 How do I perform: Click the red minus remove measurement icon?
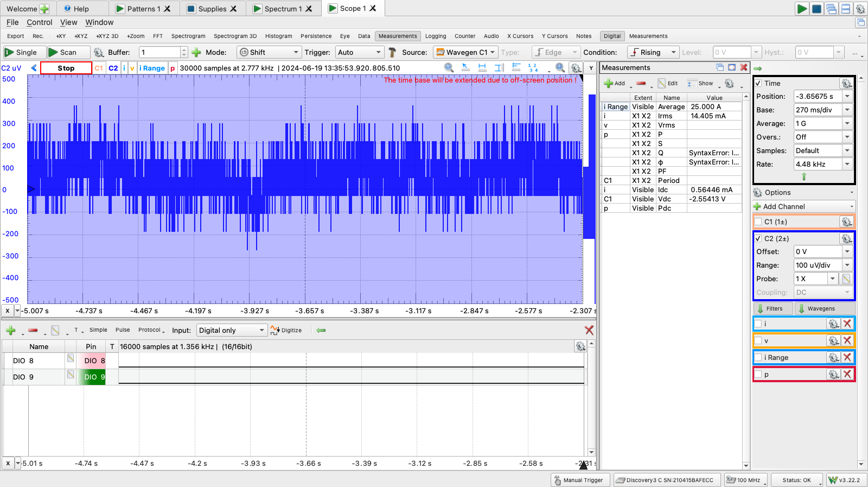tap(641, 83)
